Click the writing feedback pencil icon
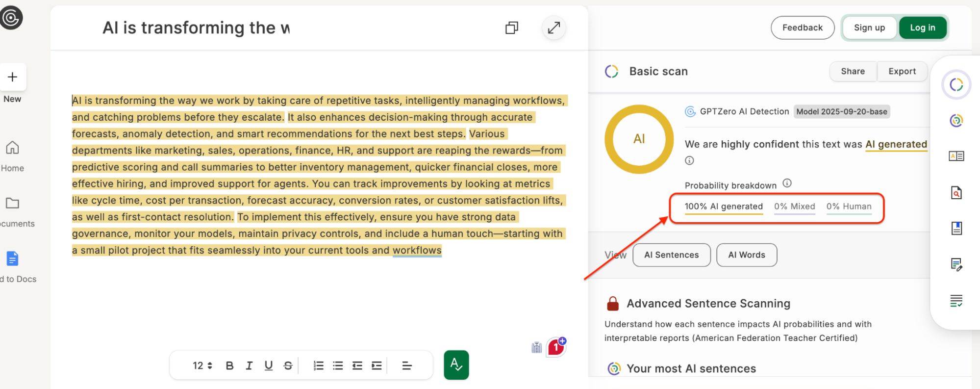Screen dimensions: 980x389 (956, 264)
